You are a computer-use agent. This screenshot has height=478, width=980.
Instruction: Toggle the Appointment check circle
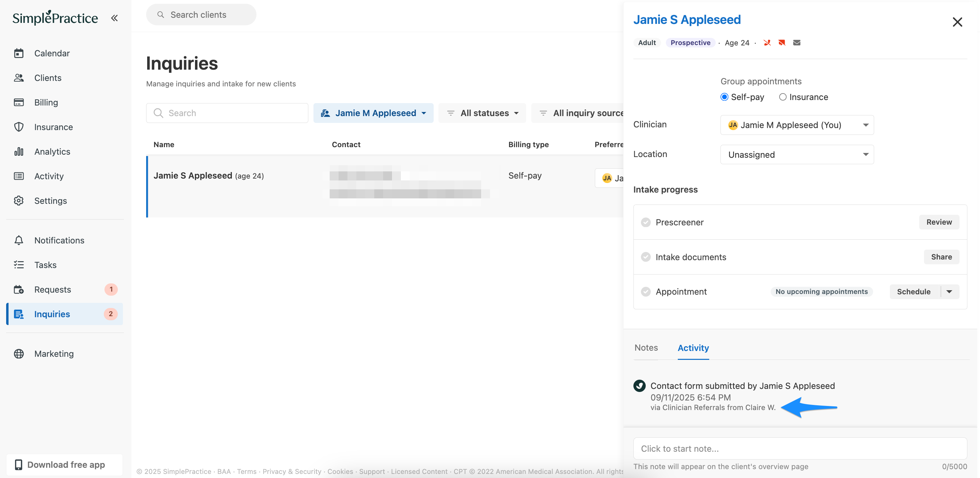coord(646,292)
